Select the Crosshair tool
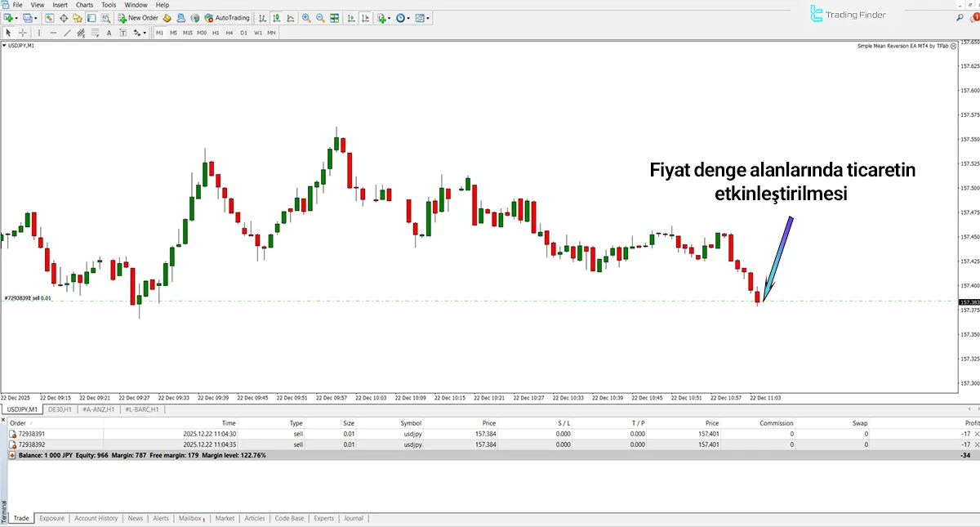This screenshot has width=980, height=527. 22,33
